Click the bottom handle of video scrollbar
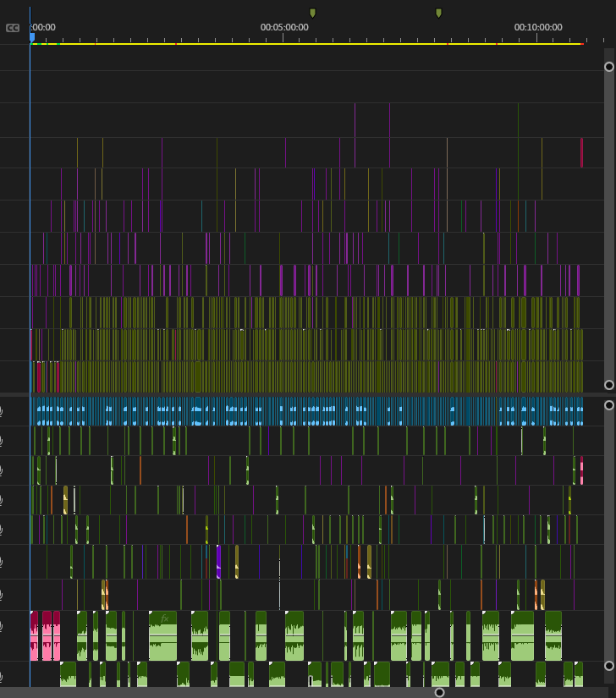Screen dimensions: 616x698 click(609, 385)
